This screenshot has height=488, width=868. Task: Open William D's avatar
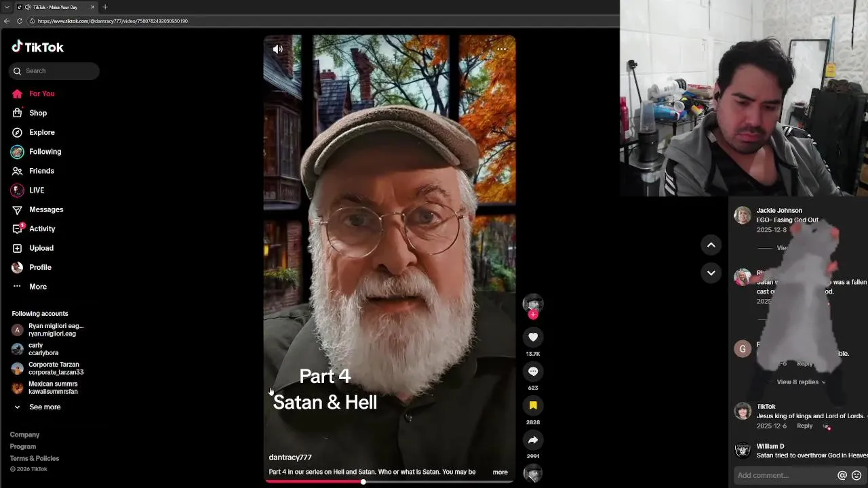click(x=743, y=450)
